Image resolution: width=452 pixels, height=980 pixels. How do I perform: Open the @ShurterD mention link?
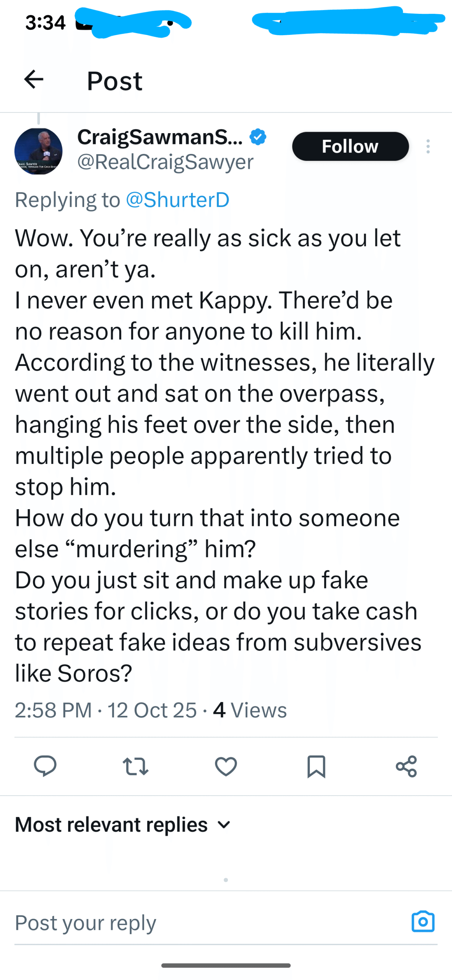[177, 199]
